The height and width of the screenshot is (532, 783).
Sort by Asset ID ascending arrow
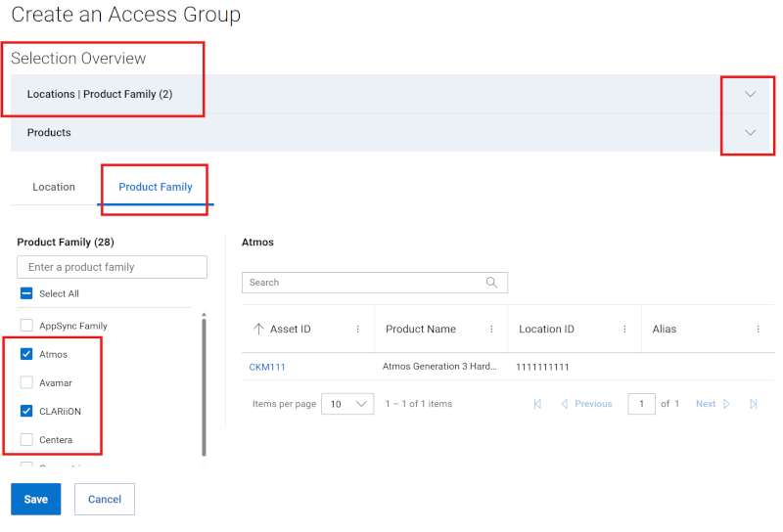[258, 330]
